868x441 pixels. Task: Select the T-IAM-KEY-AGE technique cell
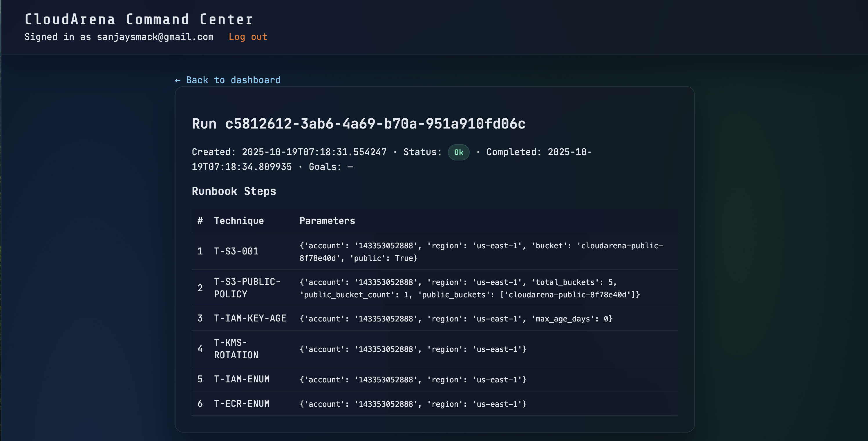[x=250, y=318]
